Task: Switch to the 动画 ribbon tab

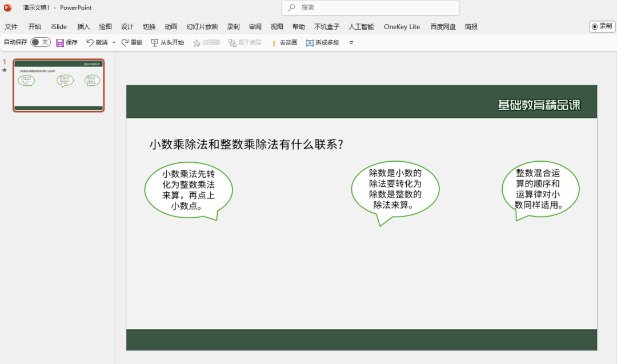Action: click(171, 26)
